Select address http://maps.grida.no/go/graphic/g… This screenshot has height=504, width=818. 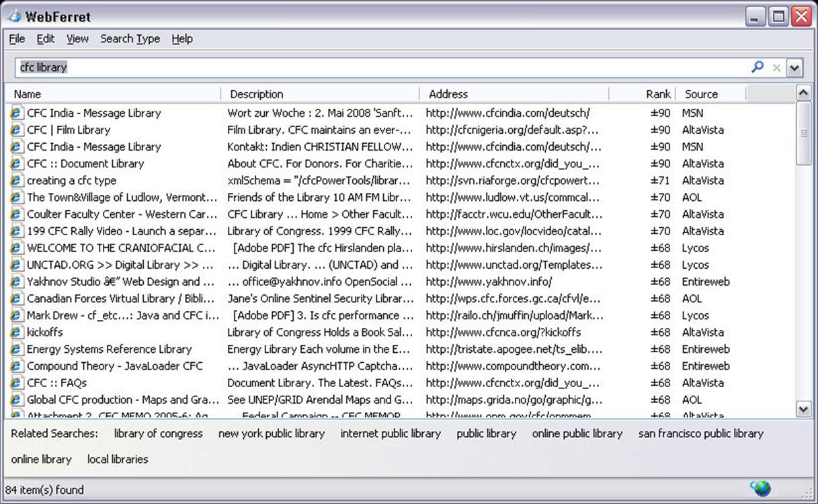coord(514,399)
